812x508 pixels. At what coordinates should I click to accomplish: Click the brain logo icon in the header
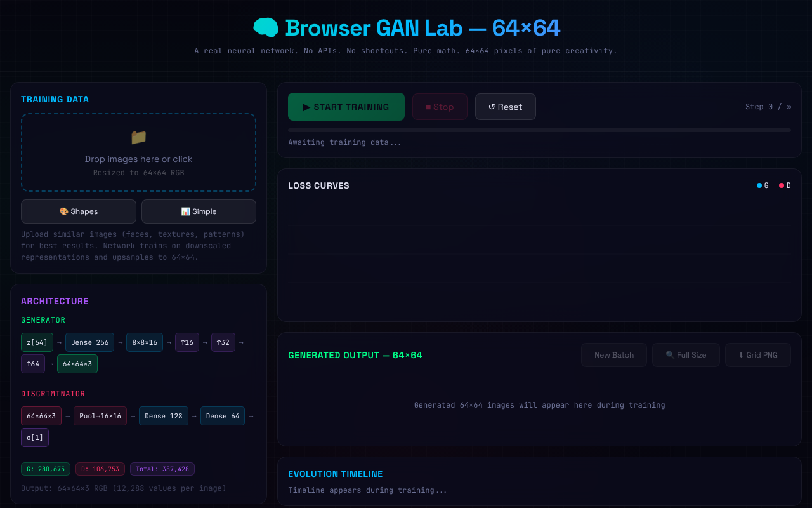coord(266,27)
